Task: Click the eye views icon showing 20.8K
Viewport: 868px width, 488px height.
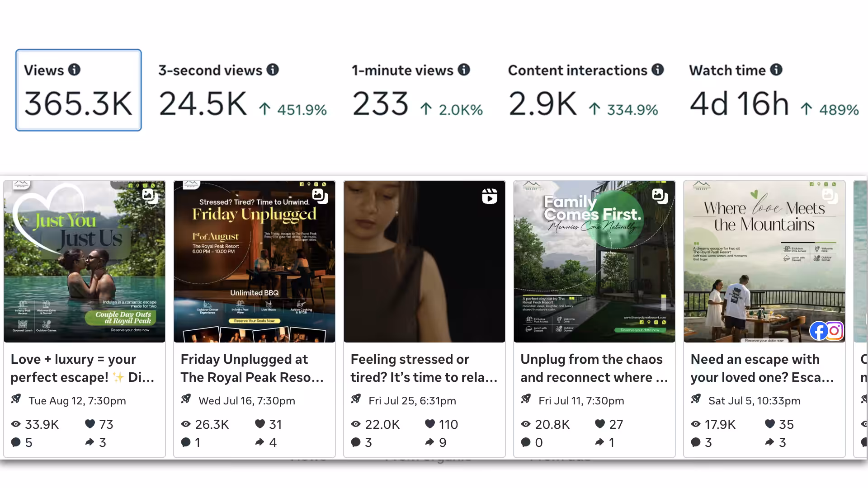Action: [526, 424]
